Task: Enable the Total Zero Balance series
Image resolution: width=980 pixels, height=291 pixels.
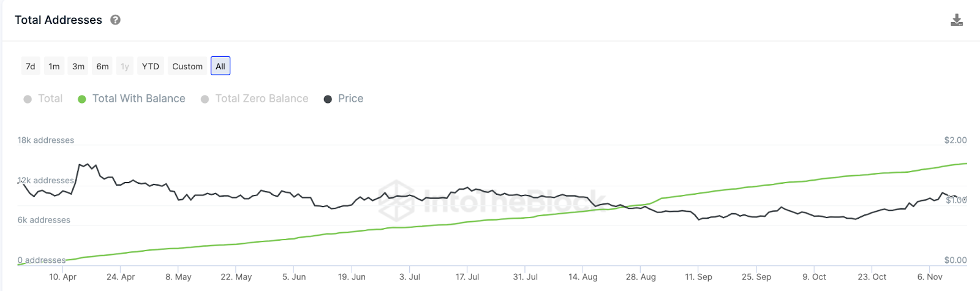Action: 262,99
